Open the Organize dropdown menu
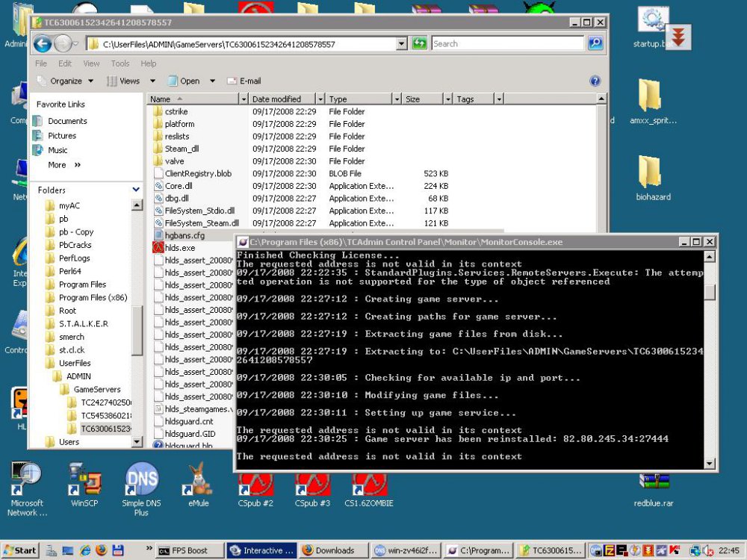The image size is (747, 560). pyautogui.click(x=66, y=81)
